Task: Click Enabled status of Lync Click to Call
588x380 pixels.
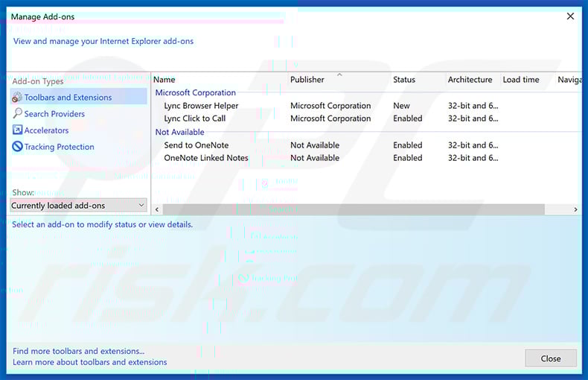Action: pyautogui.click(x=408, y=118)
